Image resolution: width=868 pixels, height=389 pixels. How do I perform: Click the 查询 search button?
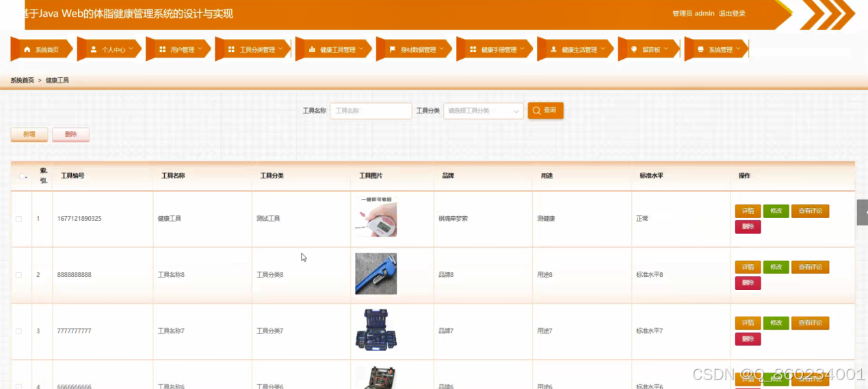pyautogui.click(x=545, y=111)
